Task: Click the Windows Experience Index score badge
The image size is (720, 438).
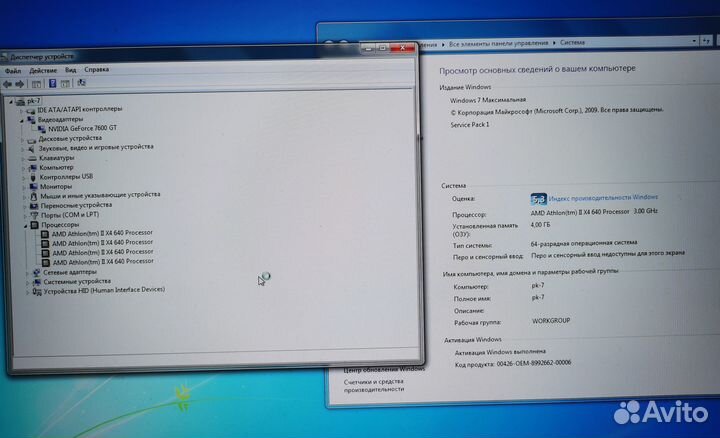Action: point(538,198)
